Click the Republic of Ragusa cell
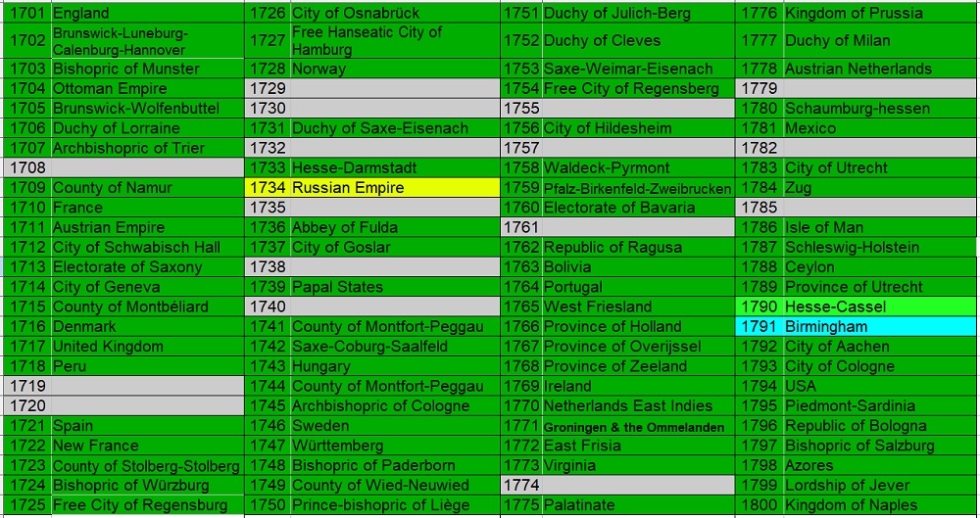This screenshot has height=518, width=980. [x=638, y=247]
